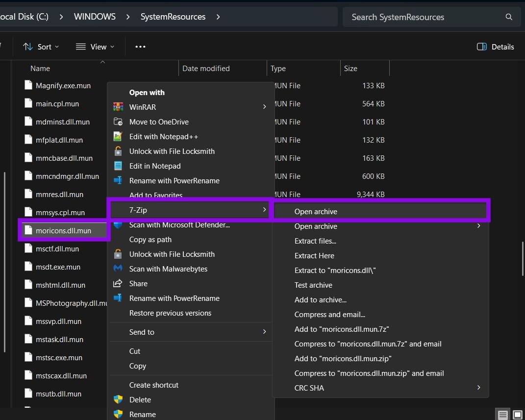This screenshot has width=525, height=420.
Task: Click the Details pane icon
Action: [x=481, y=47]
